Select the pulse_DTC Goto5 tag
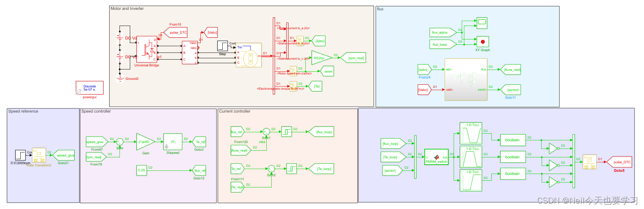Image resolution: width=644 pixels, height=209 pixels. (x=619, y=161)
